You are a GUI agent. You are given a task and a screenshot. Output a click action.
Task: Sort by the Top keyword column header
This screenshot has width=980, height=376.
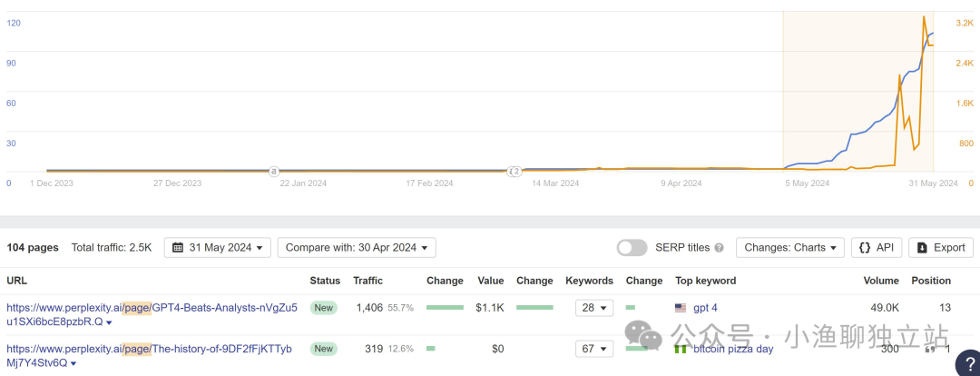(x=706, y=281)
